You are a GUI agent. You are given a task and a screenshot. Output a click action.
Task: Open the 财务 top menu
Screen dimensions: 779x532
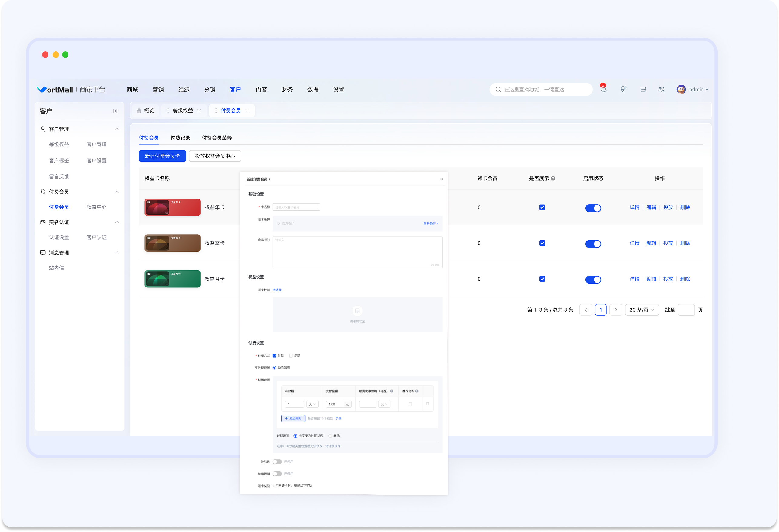click(287, 90)
